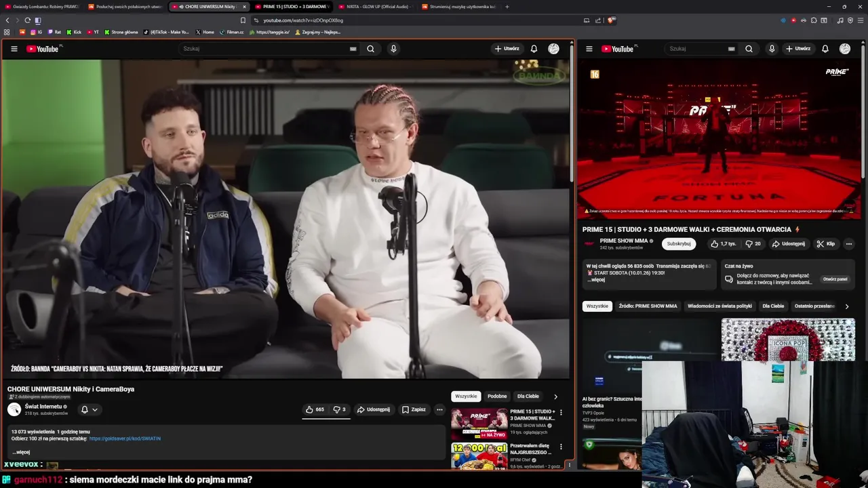Screen dimensions: 868x488
Task: Like the CHORE UNIWERSUM video
Action: [314, 409]
